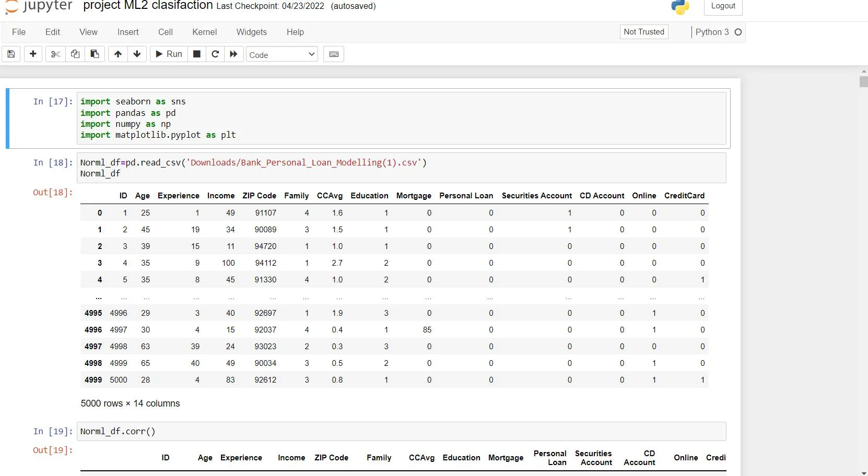Interrupt the kernel with stop icon
The width and height of the screenshot is (868, 476).
[x=197, y=54]
